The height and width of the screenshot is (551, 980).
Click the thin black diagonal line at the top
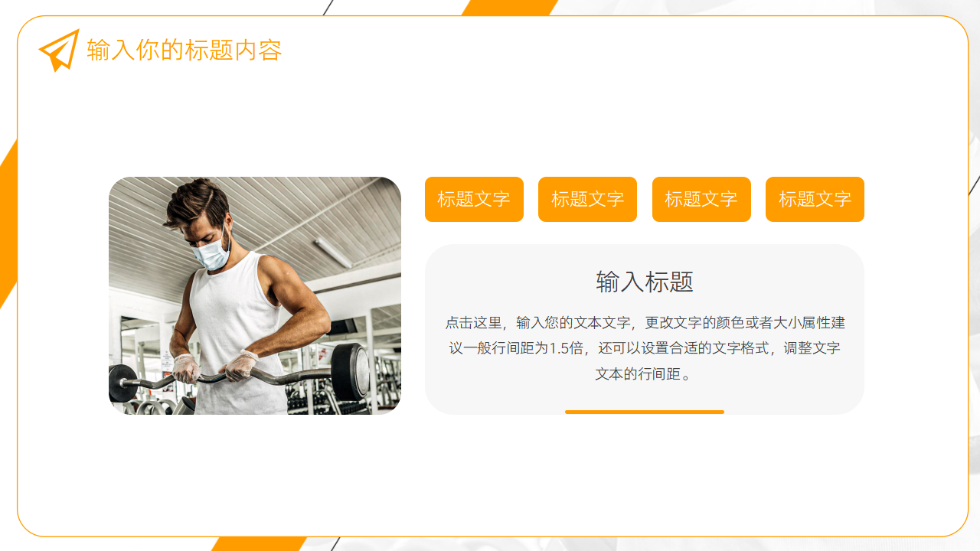(328, 8)
